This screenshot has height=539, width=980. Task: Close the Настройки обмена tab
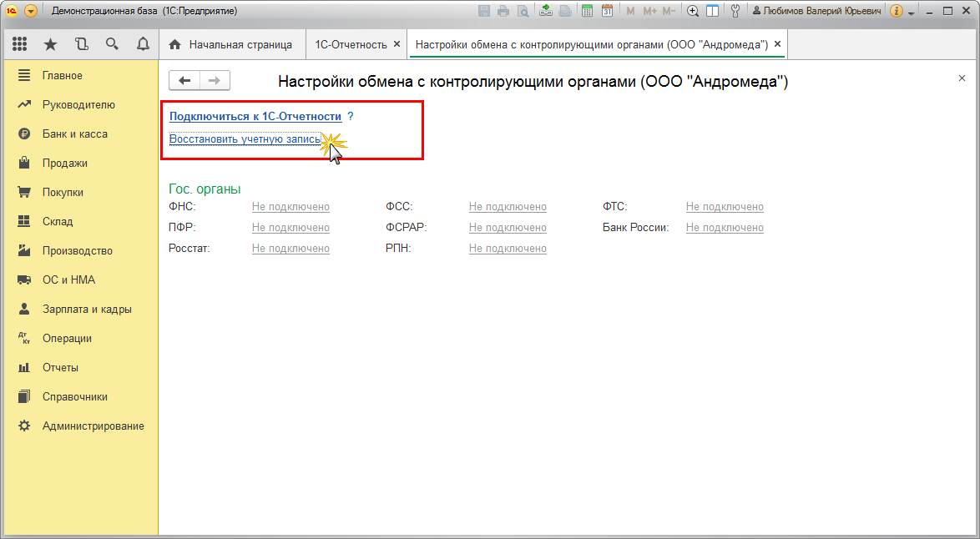tap(777, 44)
